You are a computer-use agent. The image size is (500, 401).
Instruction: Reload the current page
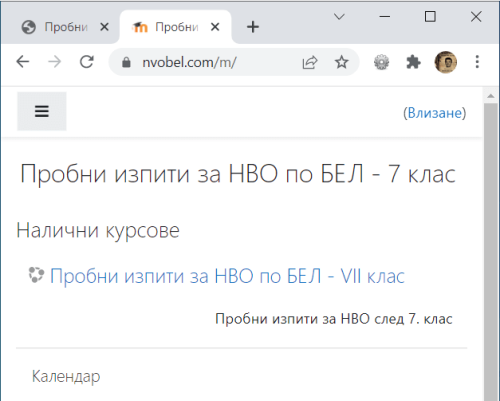87,62
